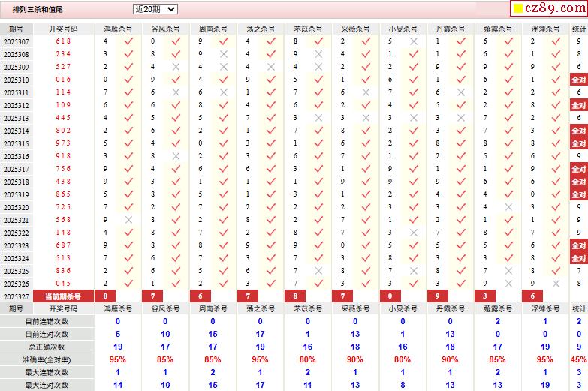Click 8 under 小旻杀号 in the 最大连对次数 row

(x=403, y=385)
